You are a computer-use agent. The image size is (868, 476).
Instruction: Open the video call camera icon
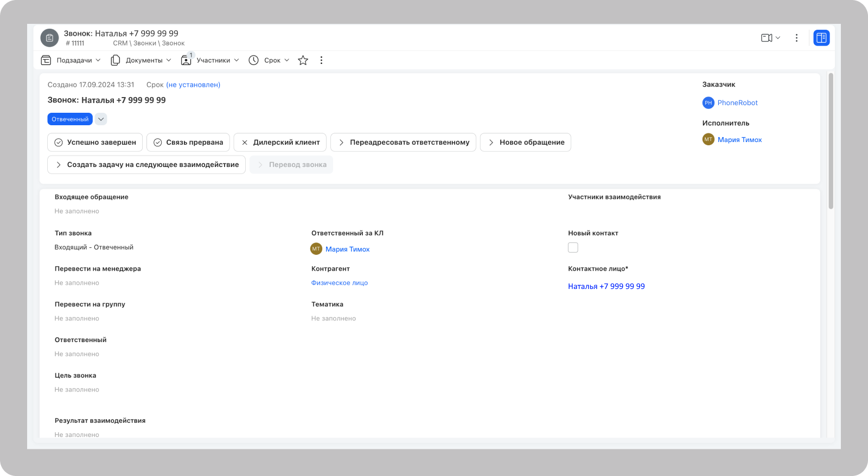coord(767,38)
